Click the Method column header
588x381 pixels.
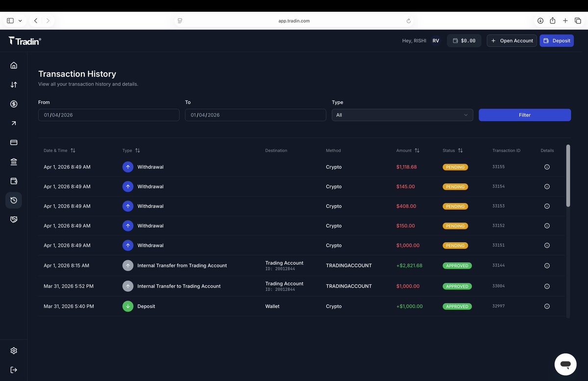tap(333, 151)
